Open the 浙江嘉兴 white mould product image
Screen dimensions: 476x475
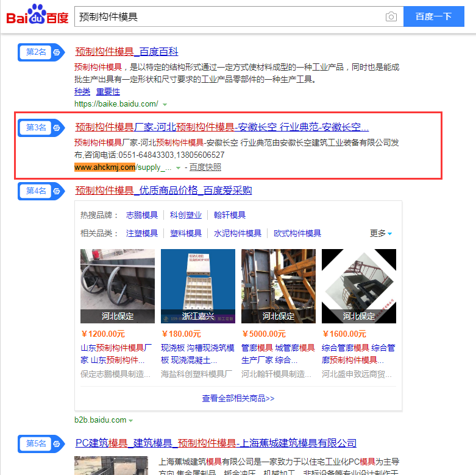[x=198, y=286]
